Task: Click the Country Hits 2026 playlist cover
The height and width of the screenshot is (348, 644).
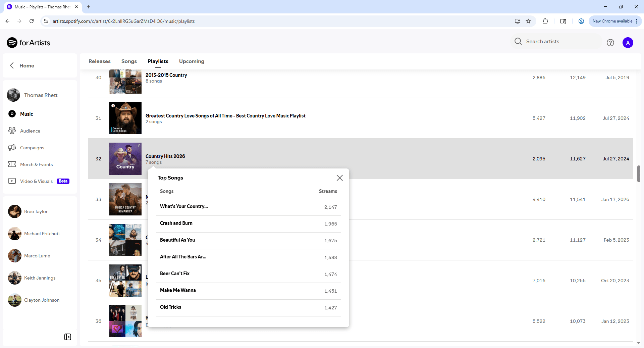Action: [x=125, y=159]
